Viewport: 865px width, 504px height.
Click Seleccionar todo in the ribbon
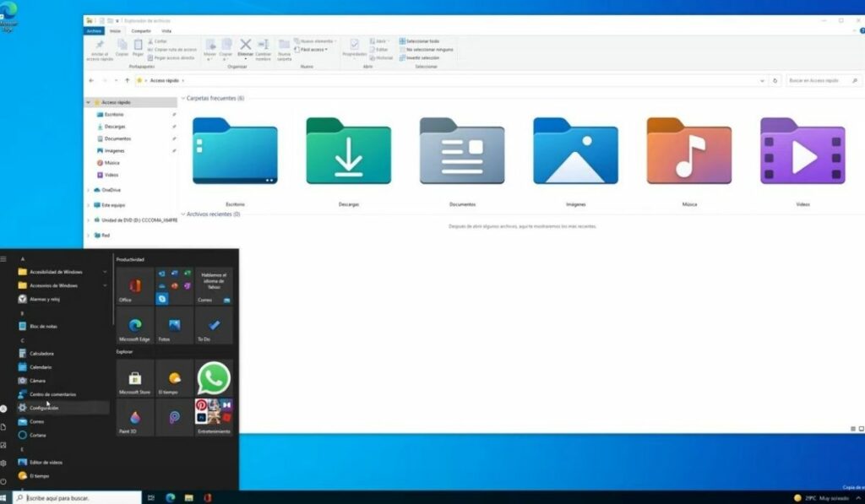422,41
